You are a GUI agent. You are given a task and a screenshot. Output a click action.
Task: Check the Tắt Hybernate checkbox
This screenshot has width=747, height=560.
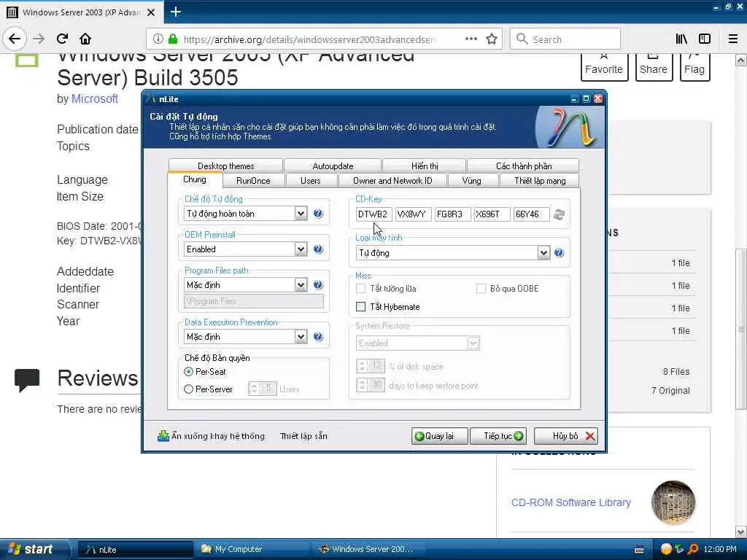tap(361, 307)
